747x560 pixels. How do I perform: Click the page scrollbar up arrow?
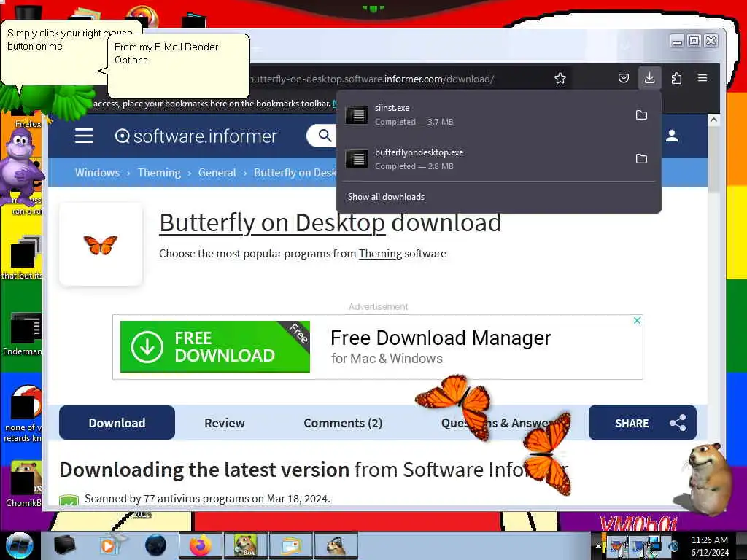(713, 120)
